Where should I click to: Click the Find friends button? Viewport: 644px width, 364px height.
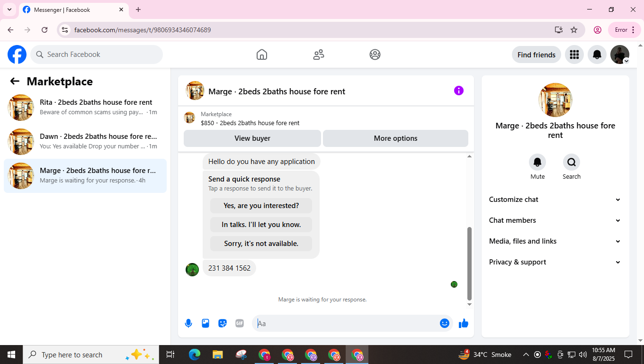pyautogui.click(x=537, y=55)
